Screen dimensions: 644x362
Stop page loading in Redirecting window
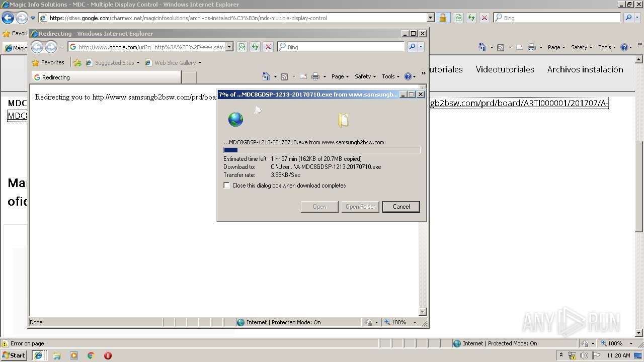click(x=268, y=47)
